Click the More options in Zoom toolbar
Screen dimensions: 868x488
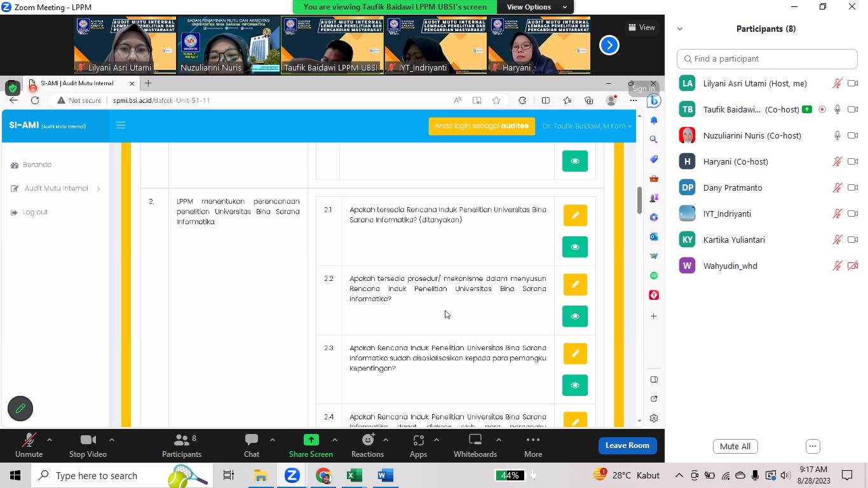[533, 445]
